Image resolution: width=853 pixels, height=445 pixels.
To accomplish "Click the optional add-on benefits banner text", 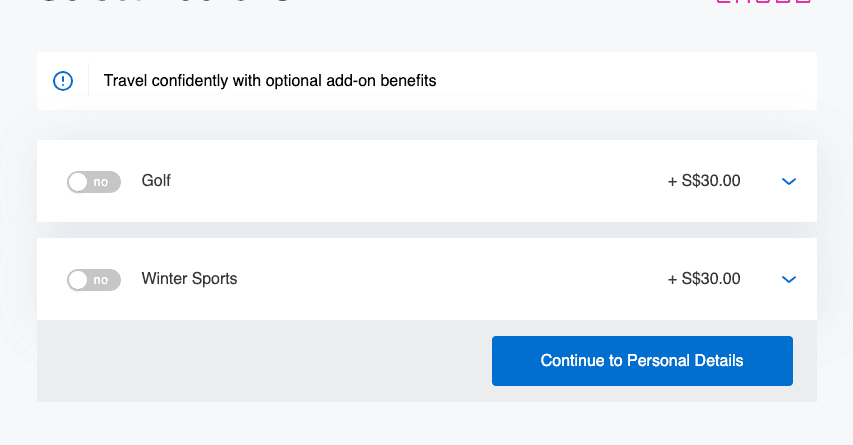I will (x=270, y=81).
